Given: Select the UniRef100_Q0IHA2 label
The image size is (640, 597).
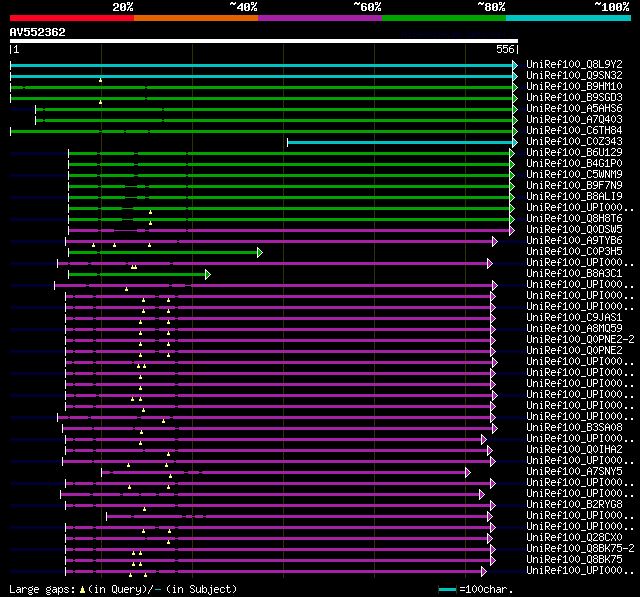Looking at the screenshot, I should (574, 450).
